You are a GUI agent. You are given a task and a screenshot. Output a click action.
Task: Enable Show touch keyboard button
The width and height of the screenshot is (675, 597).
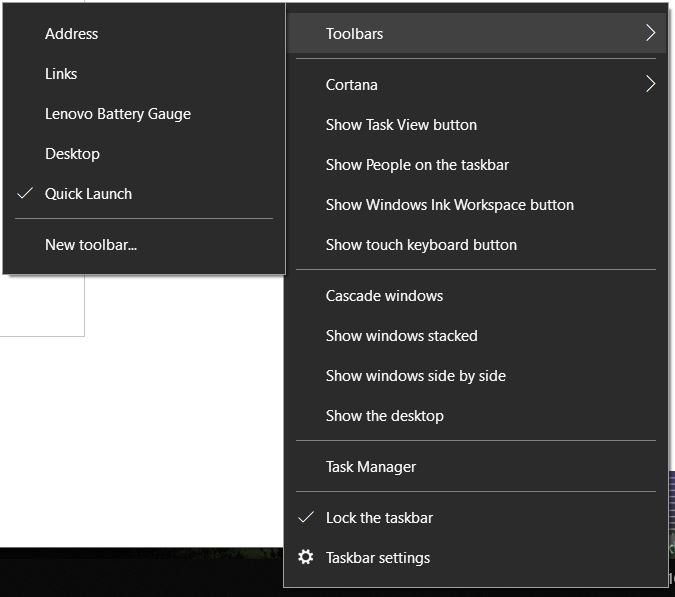[x=476, y=245]
